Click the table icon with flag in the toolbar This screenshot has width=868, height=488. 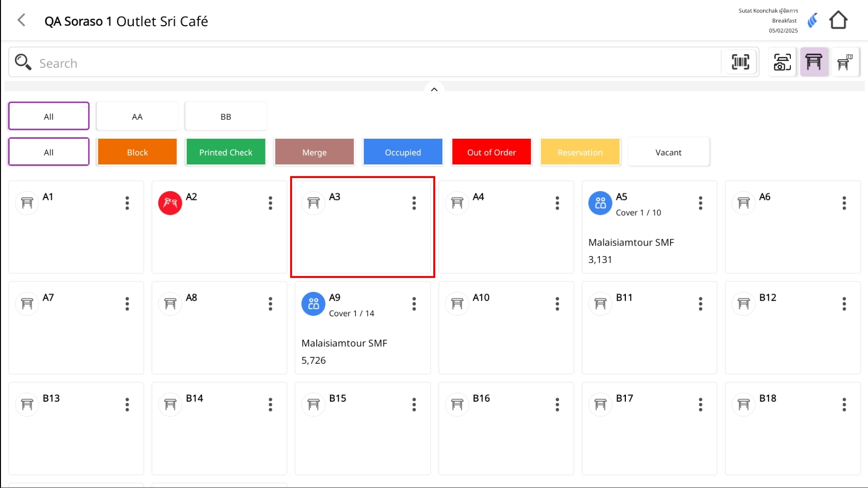tap(845, 62)
